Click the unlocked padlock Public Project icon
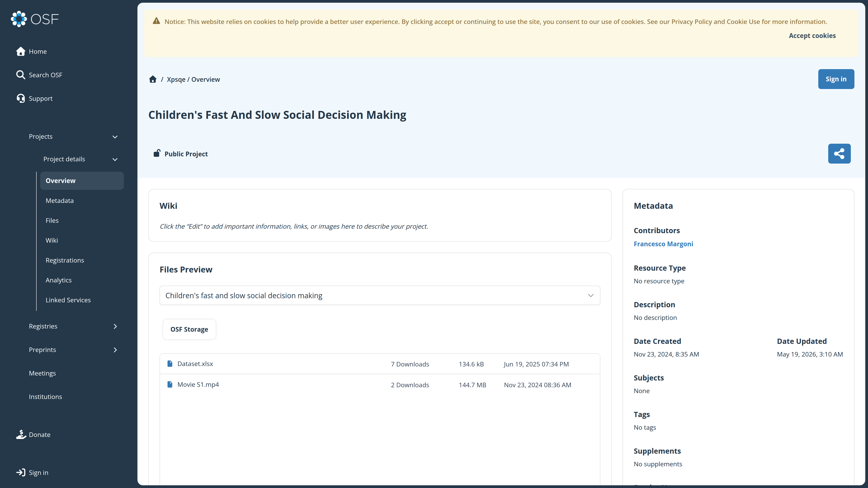The width and height of the screenshot is (868, 488). pos(157,153)
